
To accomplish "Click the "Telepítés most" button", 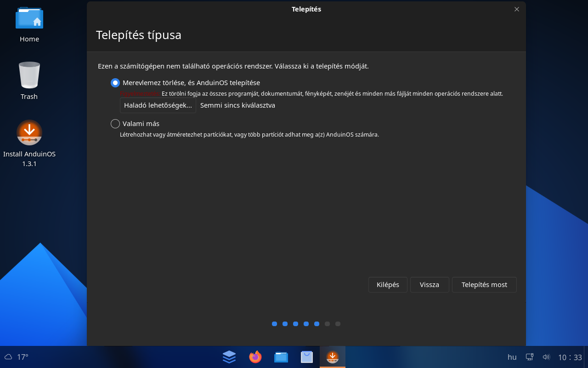I will 484,285.
